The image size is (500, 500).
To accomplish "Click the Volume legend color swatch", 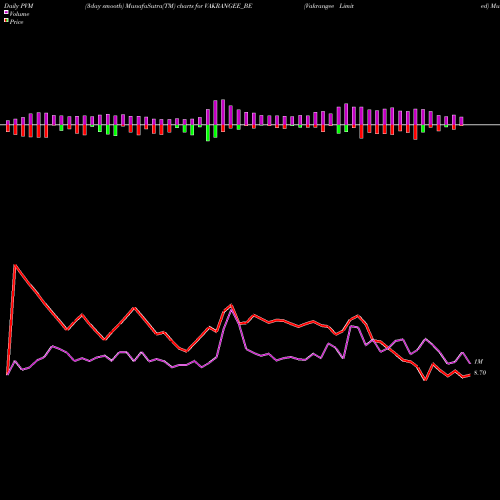I will pos(6,13).
